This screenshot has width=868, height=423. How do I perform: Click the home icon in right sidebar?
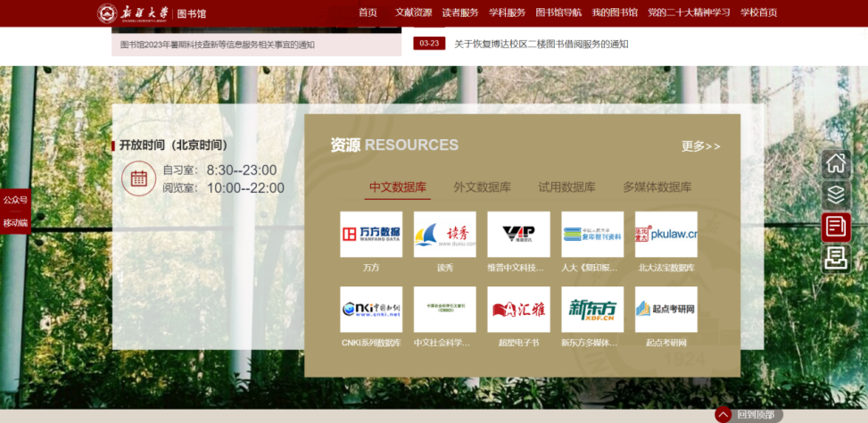[x=836, y=163]
